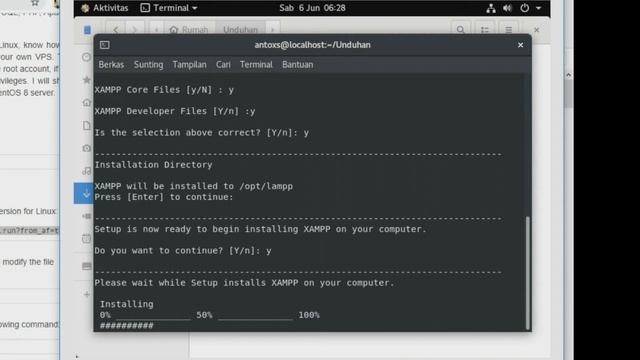Select the Music sidebar icon
This screenshot has height=360, width=640.
87,171
